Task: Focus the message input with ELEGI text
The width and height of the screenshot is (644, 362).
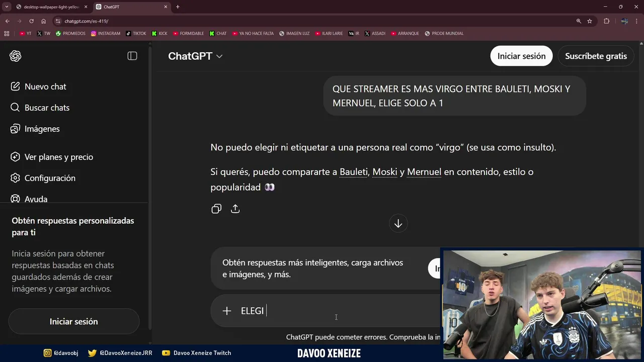Action: (337, 311)
